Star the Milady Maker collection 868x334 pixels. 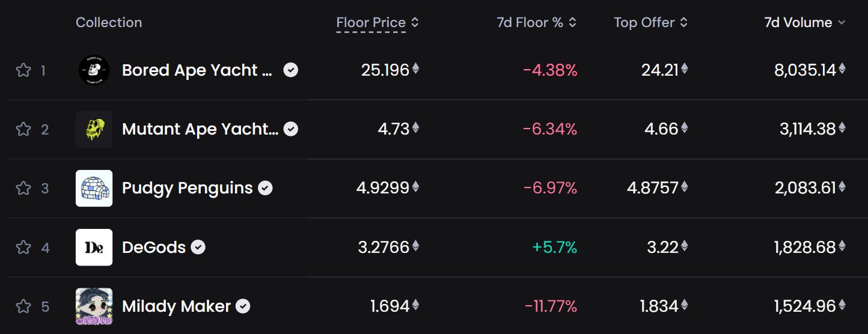point(23,306)
